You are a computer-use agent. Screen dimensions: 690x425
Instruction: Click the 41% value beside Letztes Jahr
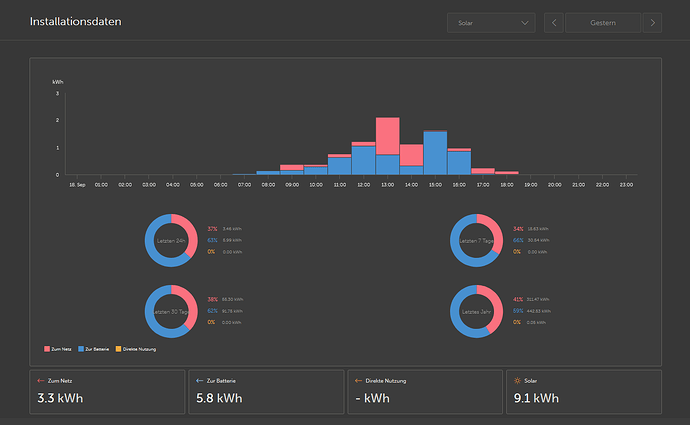click(518, 299)
